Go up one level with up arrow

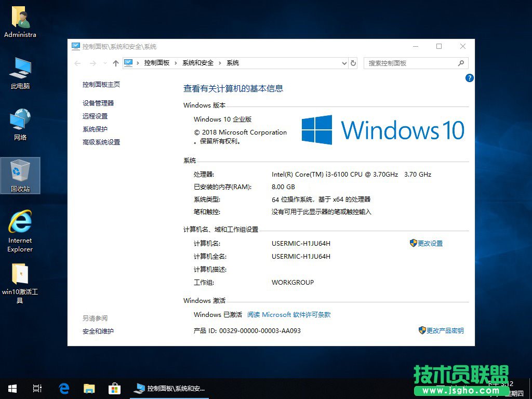point(116,63)
